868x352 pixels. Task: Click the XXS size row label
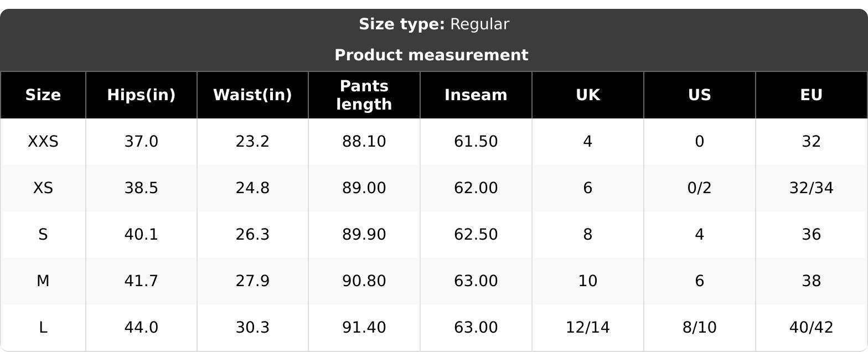(x=43, y=142)
